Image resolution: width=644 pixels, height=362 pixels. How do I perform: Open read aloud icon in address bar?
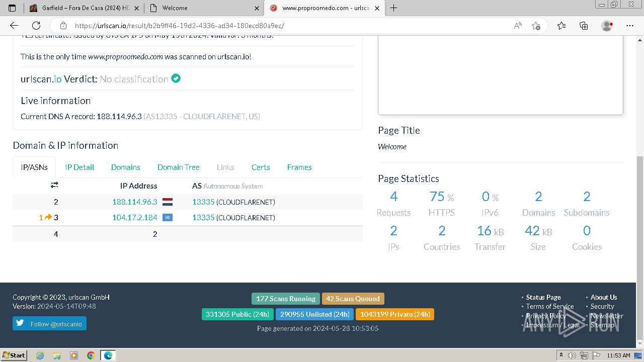(x=518, y=26)
